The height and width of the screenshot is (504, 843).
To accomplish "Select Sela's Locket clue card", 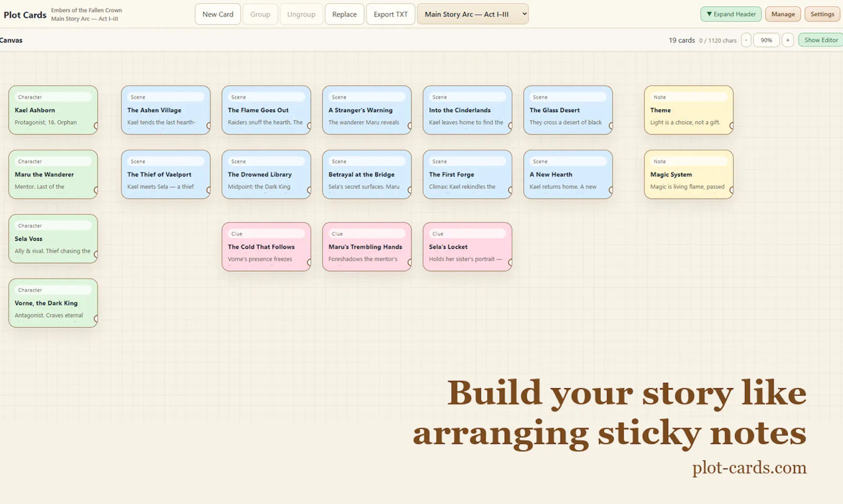I will (467, 246).
